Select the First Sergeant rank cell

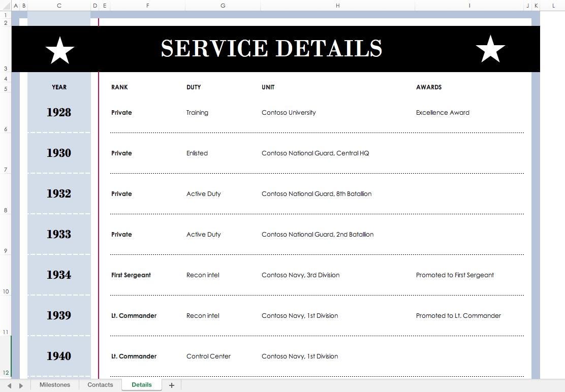click(x=131, y=275)
